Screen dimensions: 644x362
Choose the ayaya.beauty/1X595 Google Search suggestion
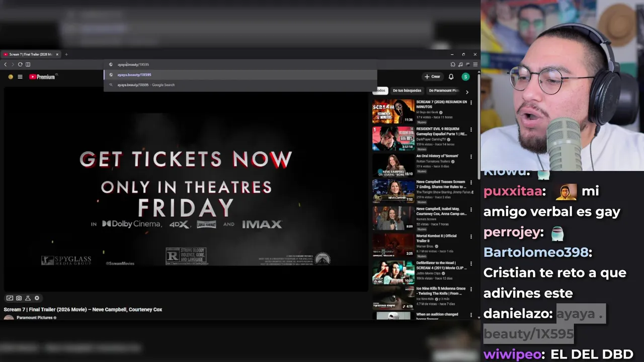[240, 84]
